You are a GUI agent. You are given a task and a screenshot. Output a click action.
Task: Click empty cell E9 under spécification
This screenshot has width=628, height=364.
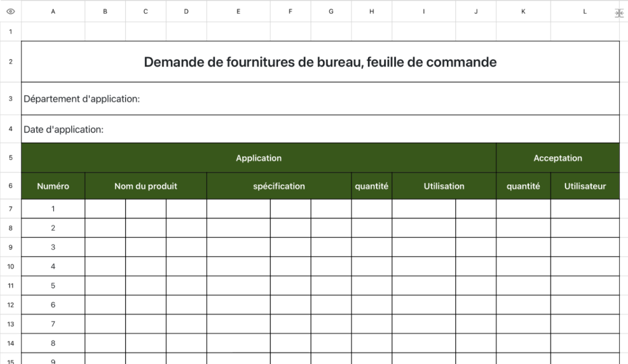[238, 247]
